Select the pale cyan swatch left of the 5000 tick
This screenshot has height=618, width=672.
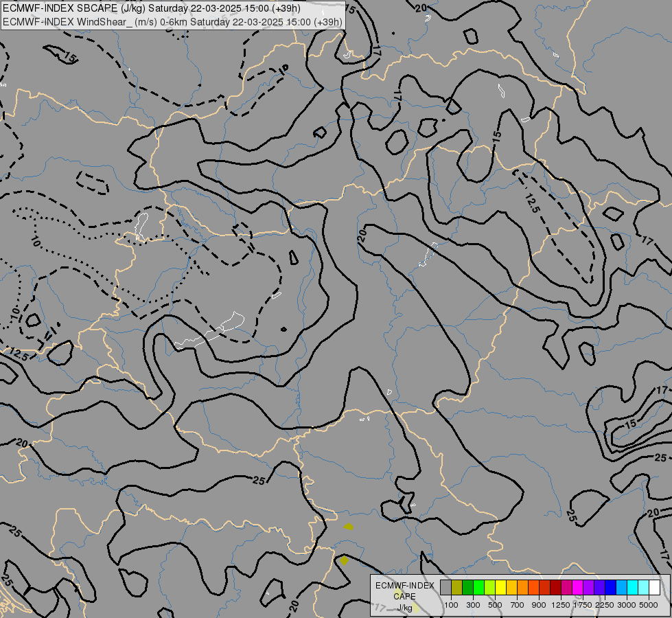coord(643,587)
